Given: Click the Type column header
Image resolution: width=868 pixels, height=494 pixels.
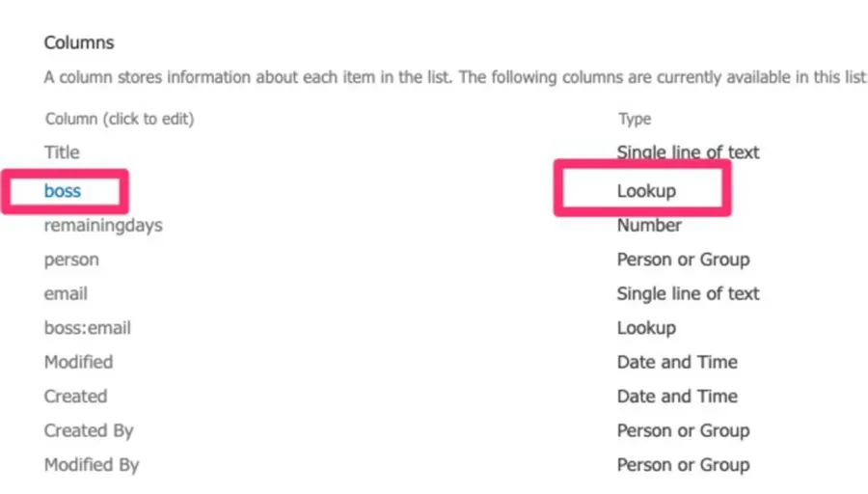Looking at the screenshot, I should [635, 119].
